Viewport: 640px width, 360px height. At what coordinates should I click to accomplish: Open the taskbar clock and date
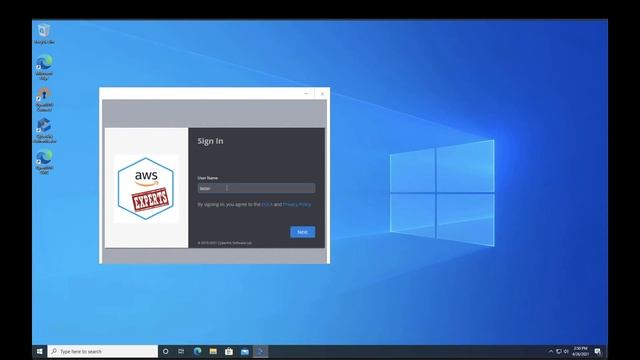point(580,351)
